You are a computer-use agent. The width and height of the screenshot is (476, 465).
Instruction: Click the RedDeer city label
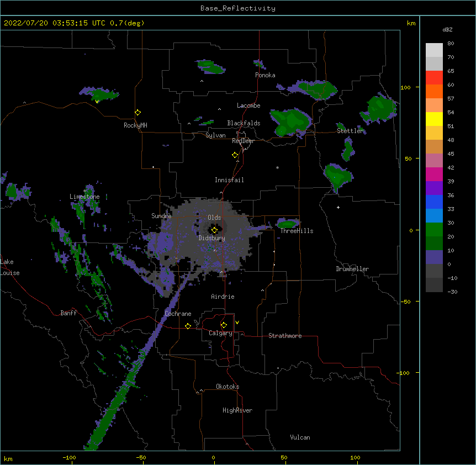(x=243, y=141)
